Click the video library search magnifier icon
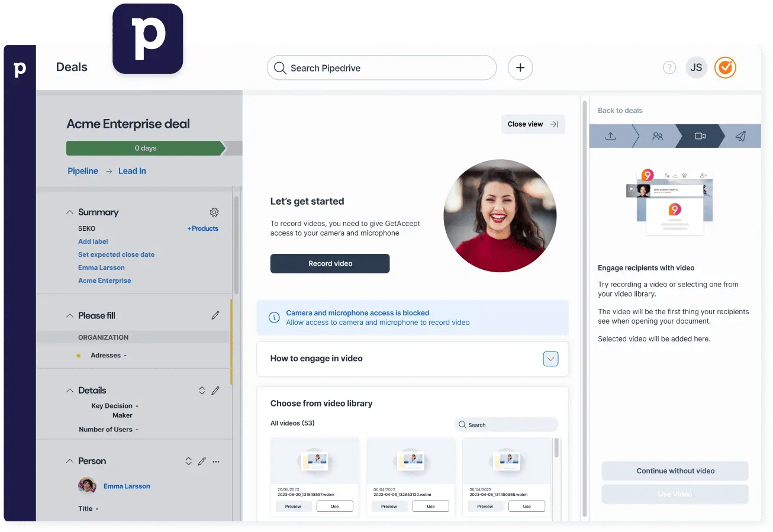 coord(462,425)
